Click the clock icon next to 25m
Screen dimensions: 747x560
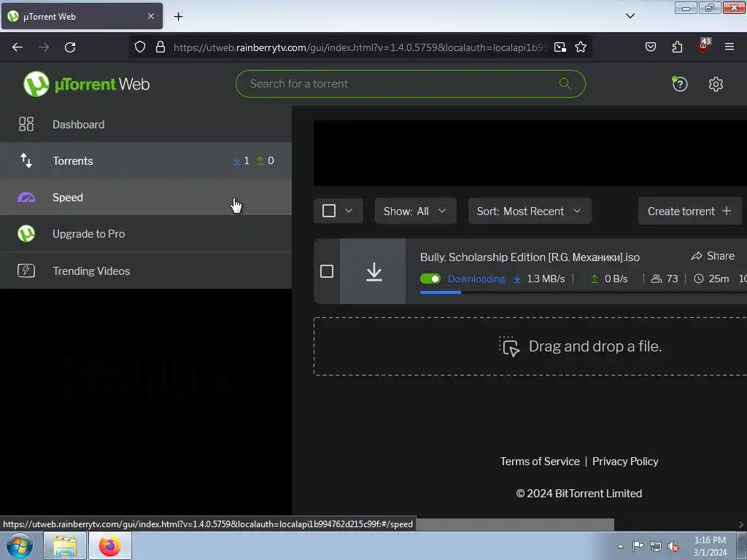tap(698, 279)
